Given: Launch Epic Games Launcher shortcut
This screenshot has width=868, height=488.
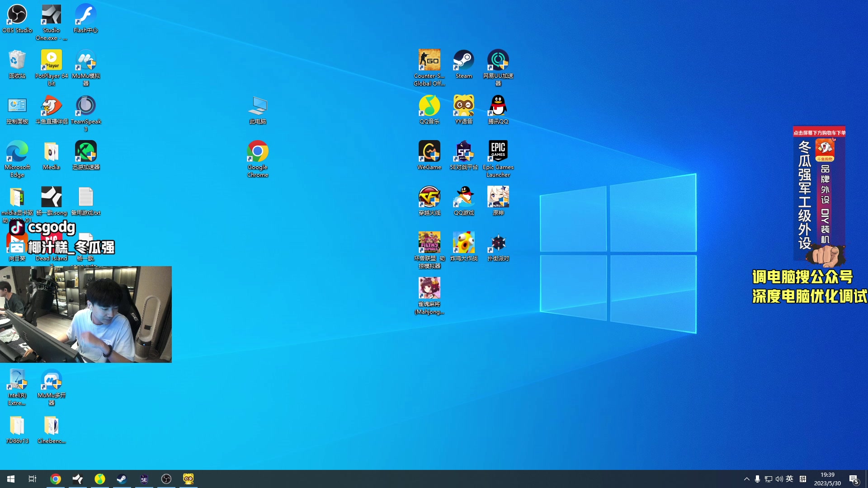Looking at the screenshot, I should pos(498,159).
